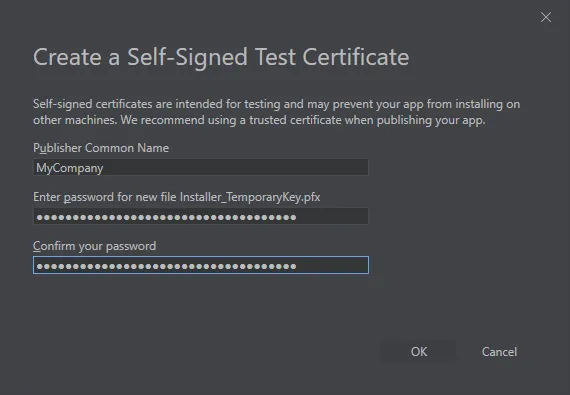Click the blank end of confirm password box

[332, 265]
